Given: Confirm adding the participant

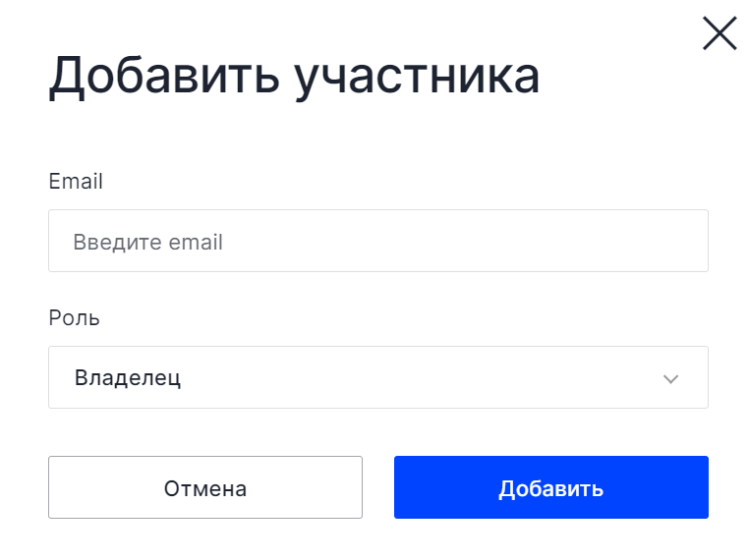Looking at the screenshot, I should coord(551,487).
